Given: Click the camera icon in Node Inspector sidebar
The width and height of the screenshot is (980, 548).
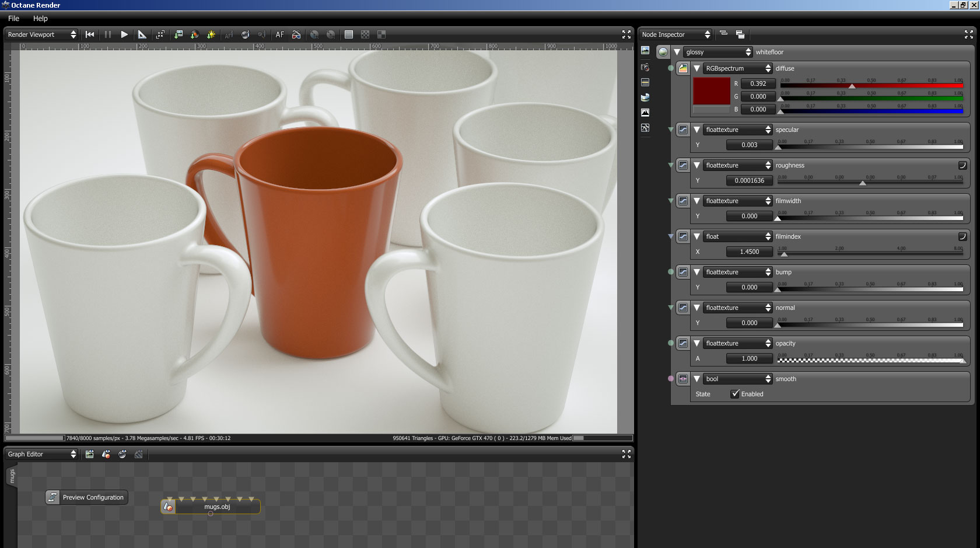Looking at the screenshot, I should pos(645,67).
